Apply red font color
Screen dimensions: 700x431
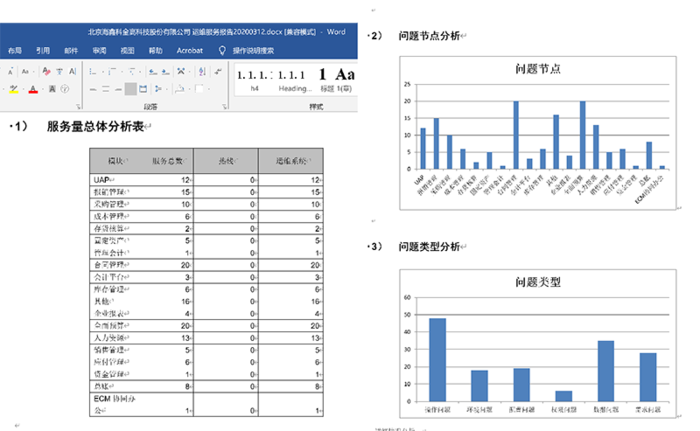tap(33, 89)
